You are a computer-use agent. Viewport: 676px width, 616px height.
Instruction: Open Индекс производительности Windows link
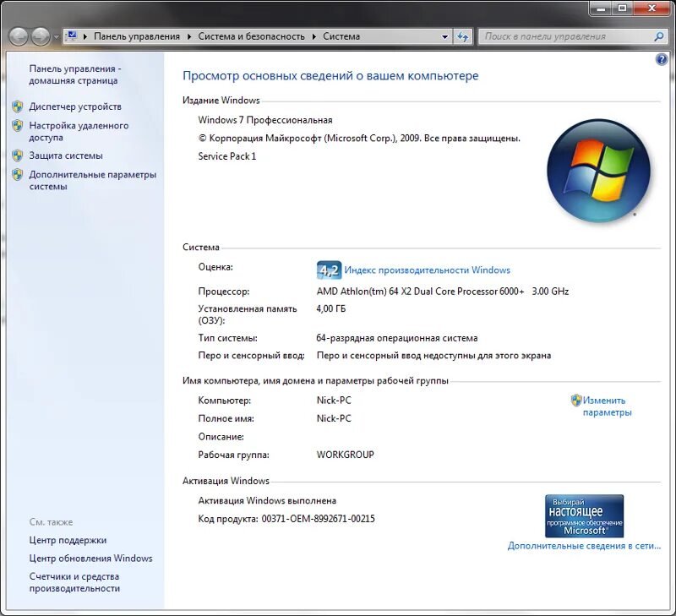428,270
